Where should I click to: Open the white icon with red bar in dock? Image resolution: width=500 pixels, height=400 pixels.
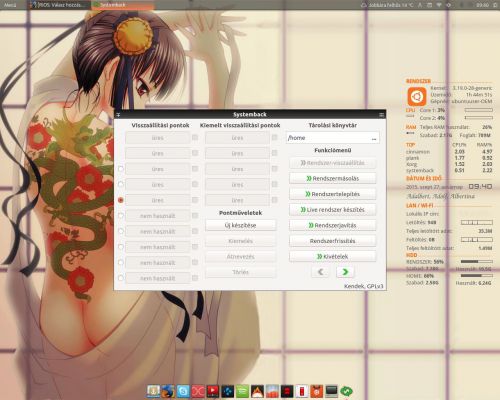click(302, 391)
